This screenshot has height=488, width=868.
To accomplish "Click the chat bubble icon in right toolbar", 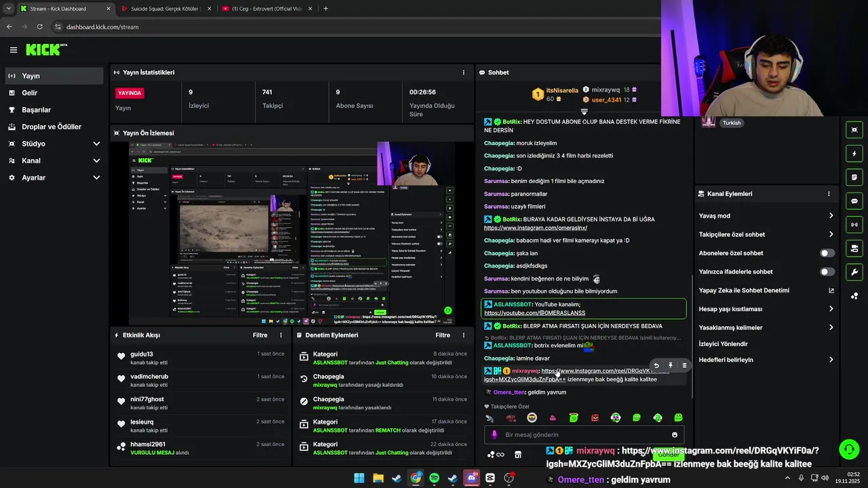I will pos(854,201).
